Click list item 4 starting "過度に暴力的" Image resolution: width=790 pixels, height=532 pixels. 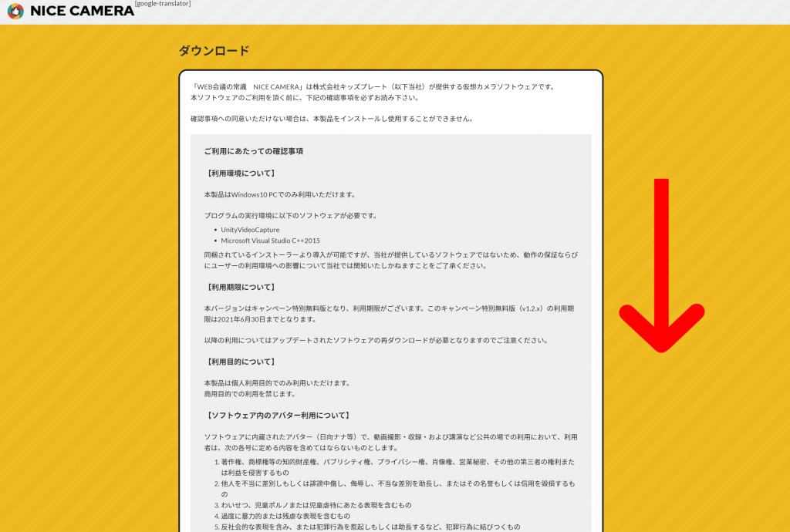pyautogui.click(x=285, y=516)
